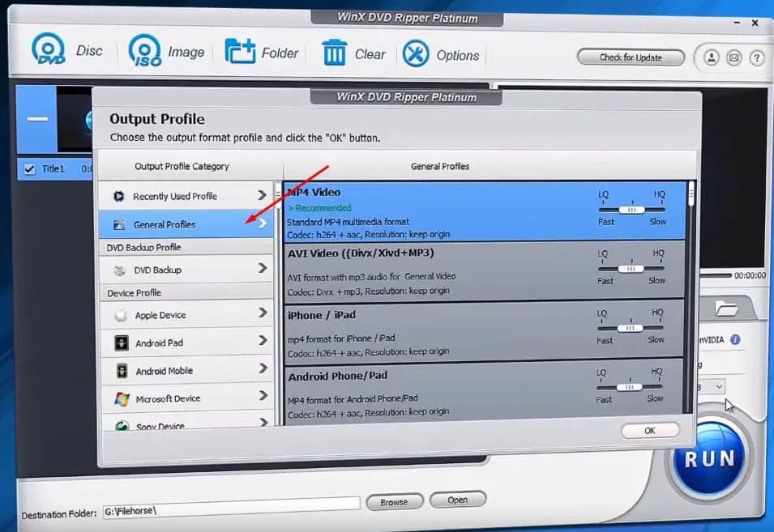Click the minus collapse button on blue panel
The width and height of the screenshot is (774, 532).
[37, 119]
